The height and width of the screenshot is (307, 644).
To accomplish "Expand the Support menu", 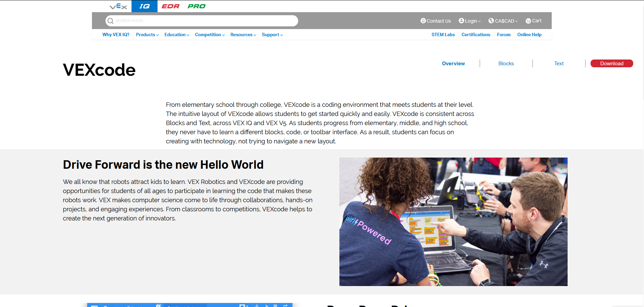I will 272,34.
